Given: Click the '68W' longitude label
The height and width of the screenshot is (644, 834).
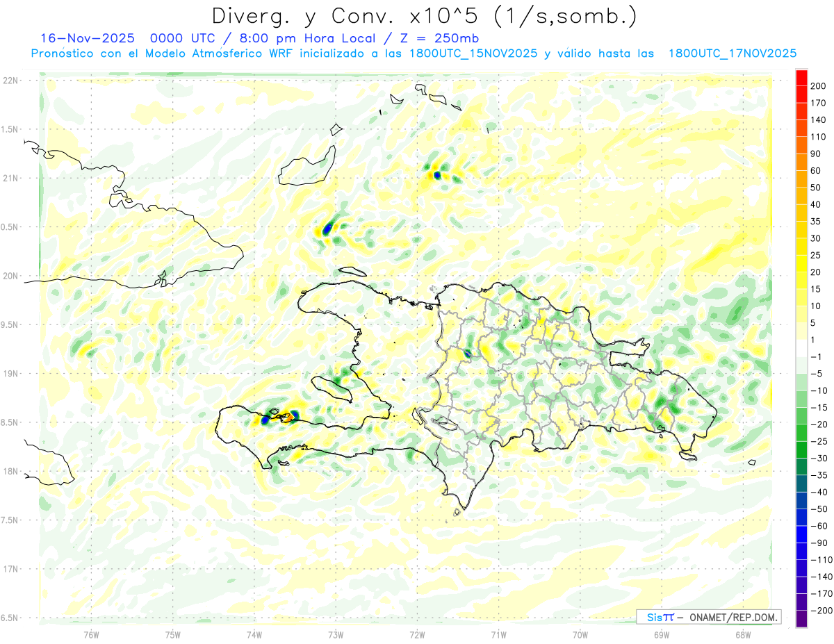Looking at the screenshot, I should coord(743,635).
